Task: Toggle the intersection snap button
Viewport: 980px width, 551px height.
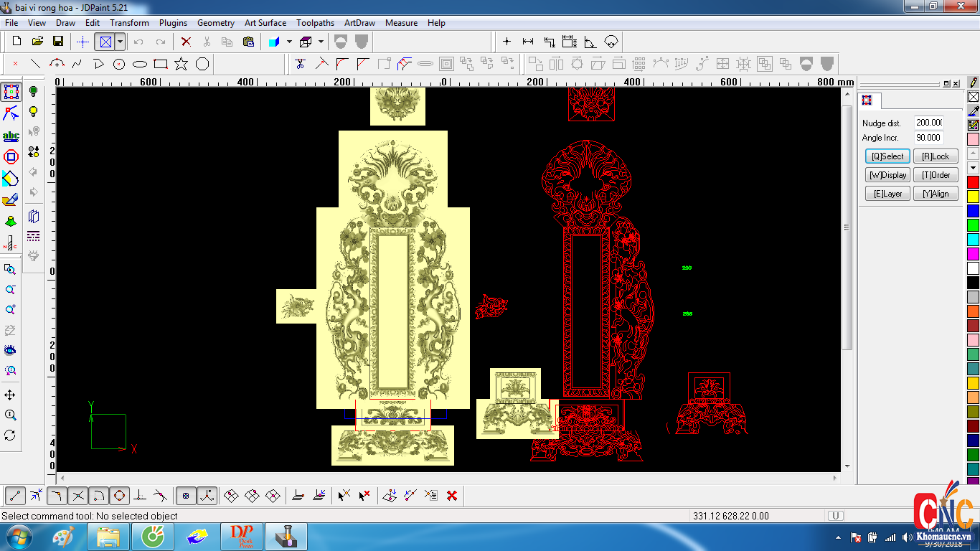Action: pyautogui.click(x=78, y=495)
